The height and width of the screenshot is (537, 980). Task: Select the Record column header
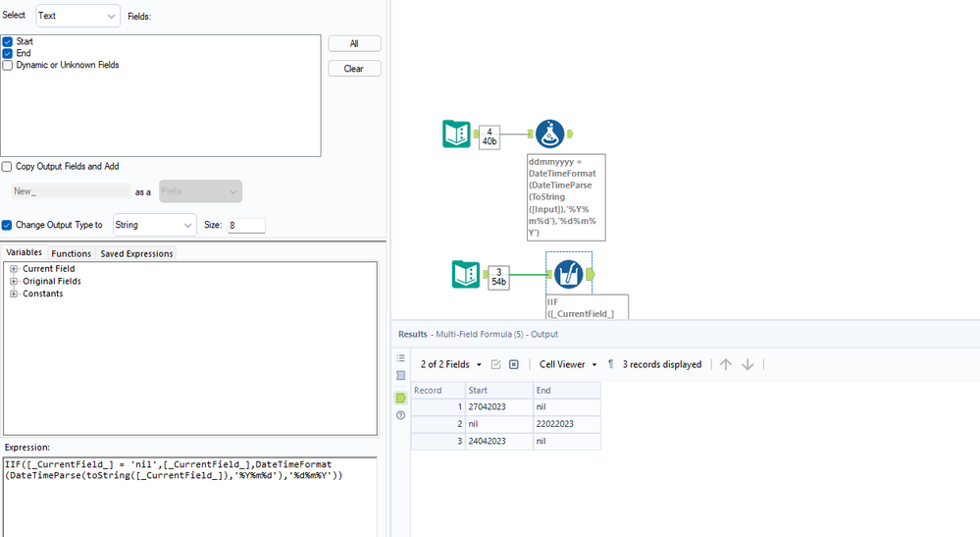[438, 390]
